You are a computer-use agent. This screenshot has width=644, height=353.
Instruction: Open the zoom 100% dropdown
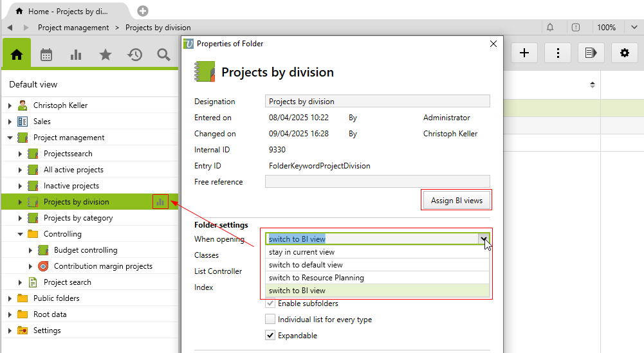coord(612,28)
